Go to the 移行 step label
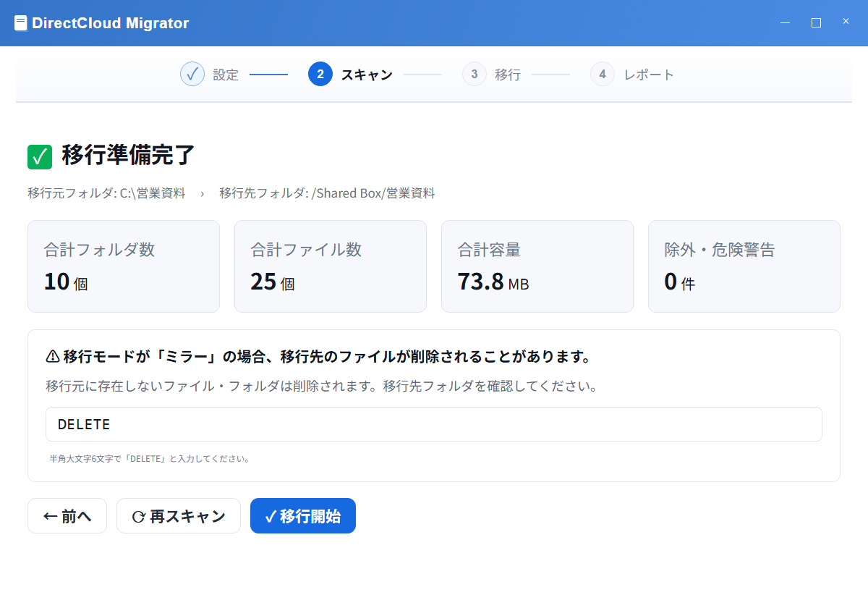This screenshot has width=868, height=595. [508, 75]
